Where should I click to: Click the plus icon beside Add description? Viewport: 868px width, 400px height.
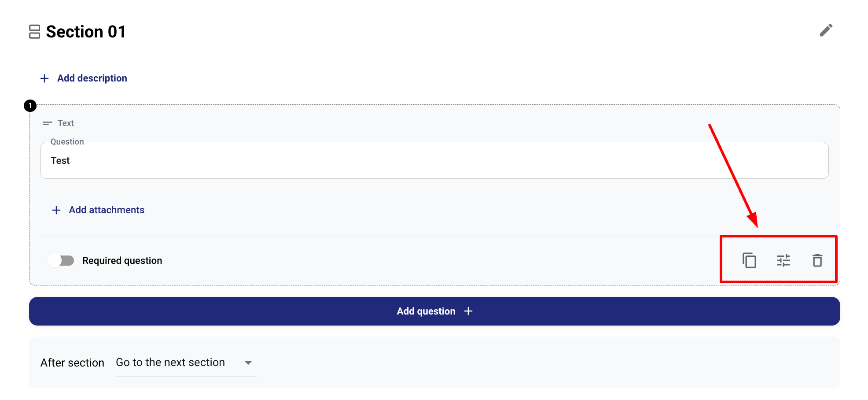point(44,78)
